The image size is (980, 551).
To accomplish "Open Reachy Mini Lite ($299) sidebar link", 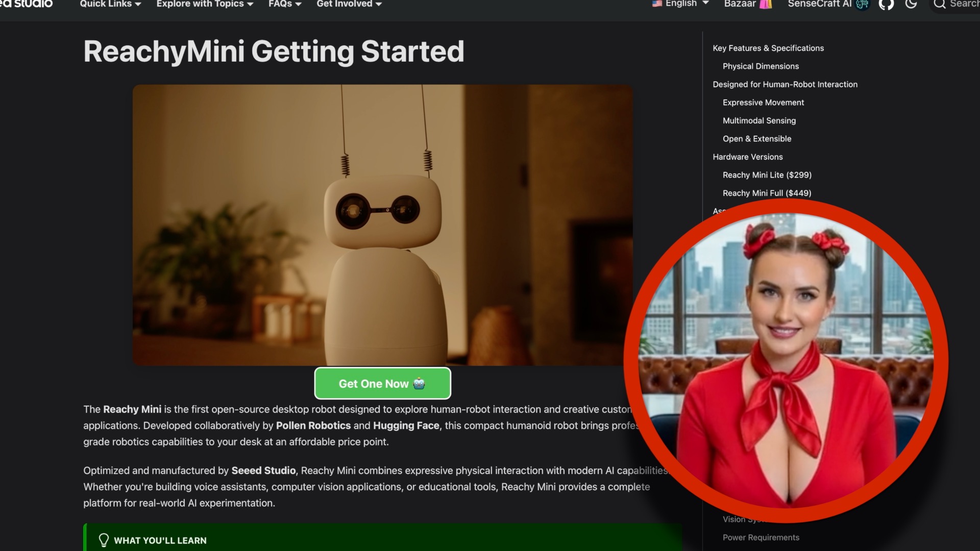I will [767, 174].
